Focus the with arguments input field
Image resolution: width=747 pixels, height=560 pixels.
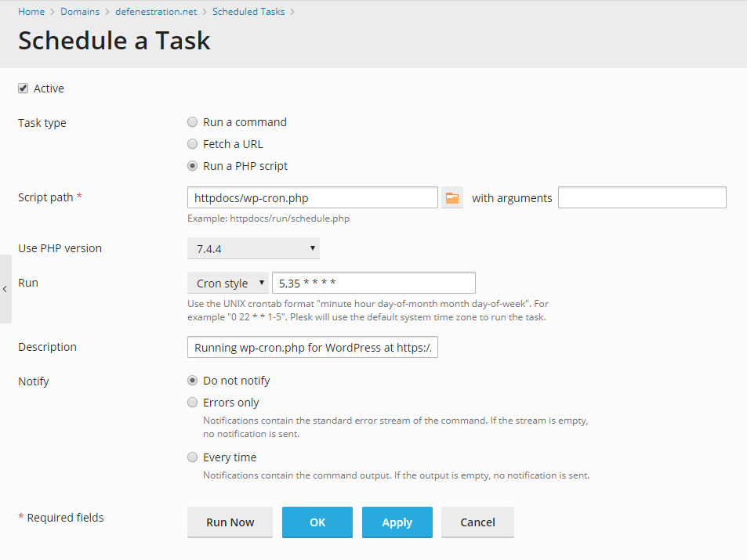642,197
